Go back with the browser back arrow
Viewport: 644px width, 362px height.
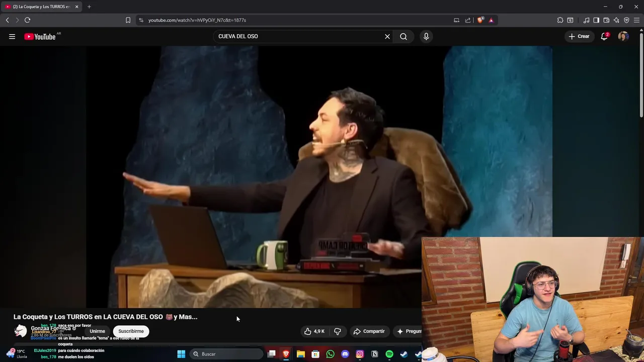[x=7, y=20]
